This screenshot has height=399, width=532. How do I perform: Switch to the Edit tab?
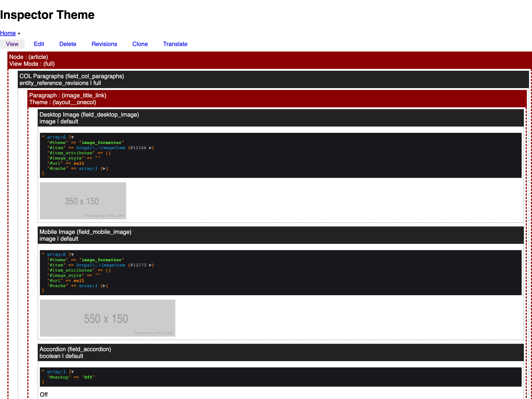[39, 44]
